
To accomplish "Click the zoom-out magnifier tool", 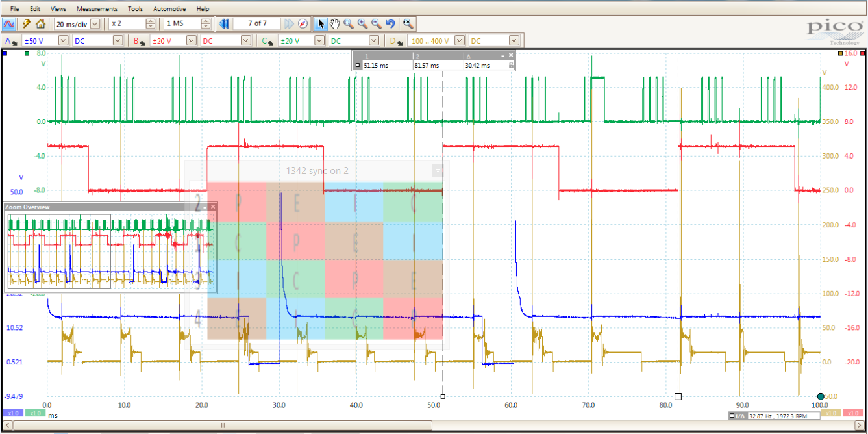I will (376, 24).
